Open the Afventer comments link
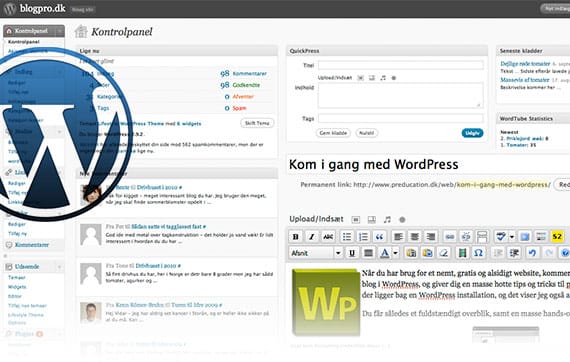This screenshot has height=362, width=570. [243, 97]
